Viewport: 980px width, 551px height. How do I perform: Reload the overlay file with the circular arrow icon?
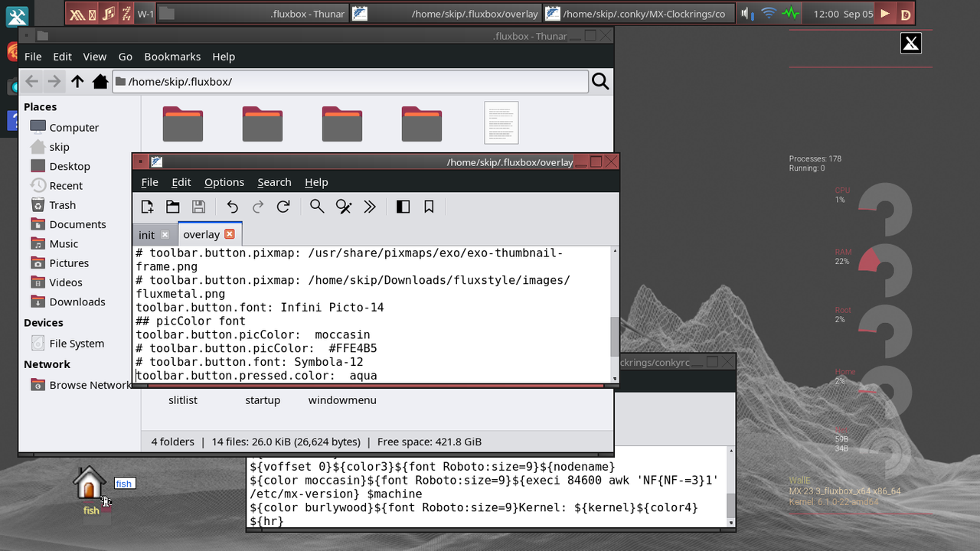click(x=283, y=207)
